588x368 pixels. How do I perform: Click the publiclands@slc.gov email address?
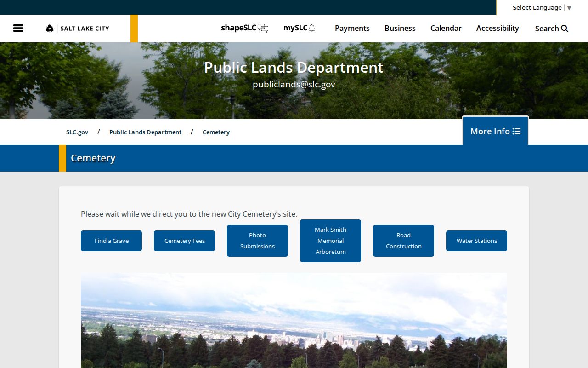coord(294,85)
